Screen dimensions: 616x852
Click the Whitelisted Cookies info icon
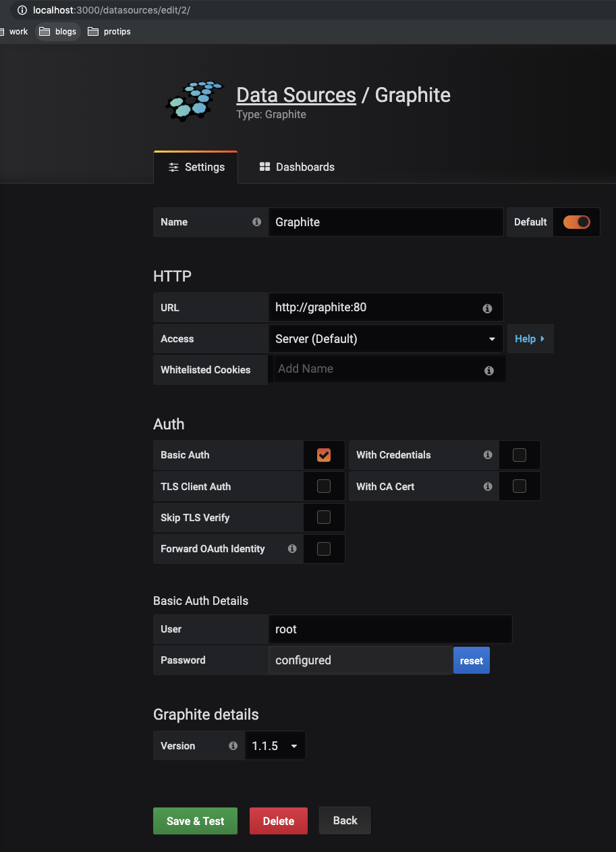489,371
